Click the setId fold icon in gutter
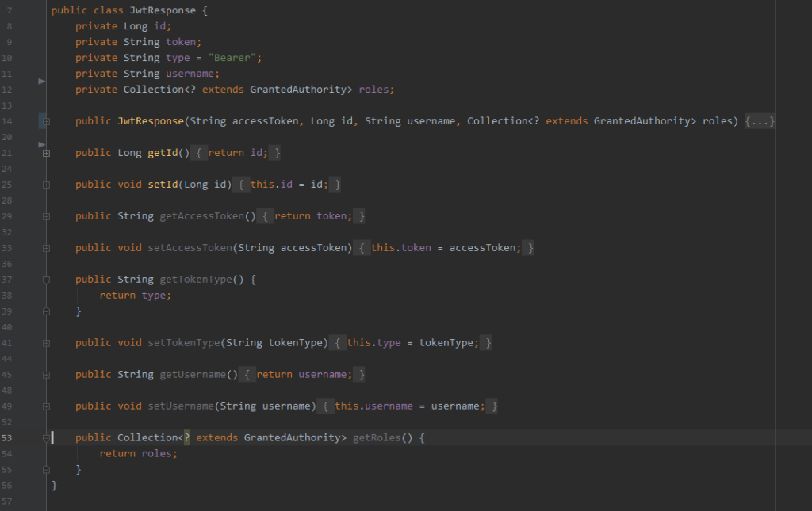 pos(46,185)
